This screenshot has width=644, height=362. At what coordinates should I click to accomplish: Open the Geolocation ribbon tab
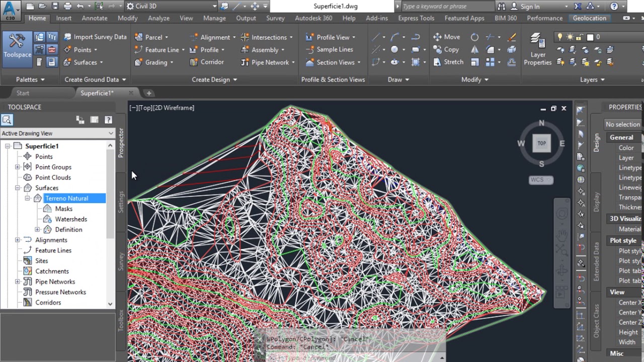coord(589,18)
